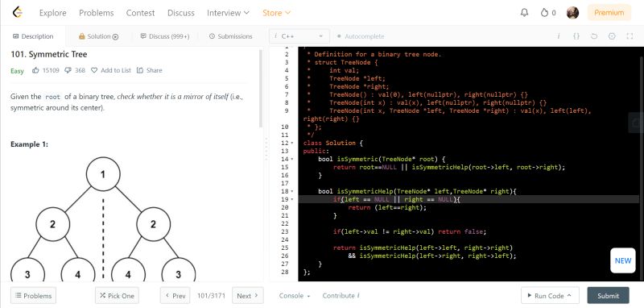Click the streak flame icon
Screen dimensions: 644x308
(544, 12)
